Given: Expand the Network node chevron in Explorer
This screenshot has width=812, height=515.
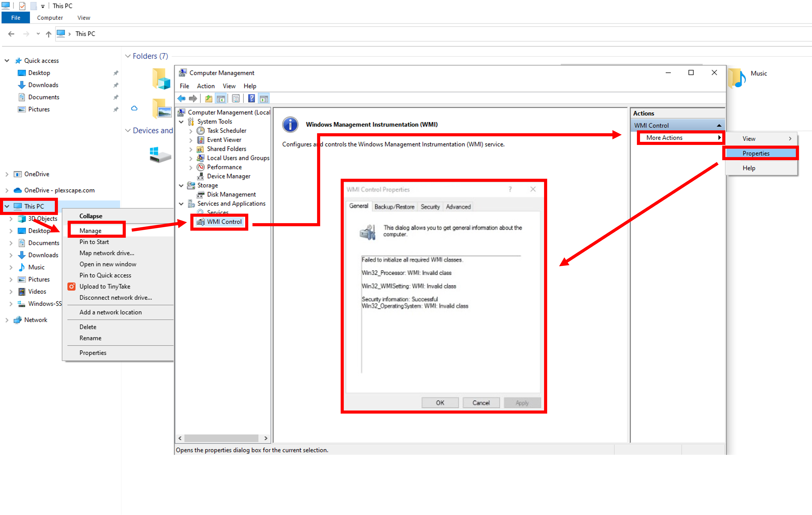Looking at the screenshot, I should pyautogui.click(x=7, y=320).
